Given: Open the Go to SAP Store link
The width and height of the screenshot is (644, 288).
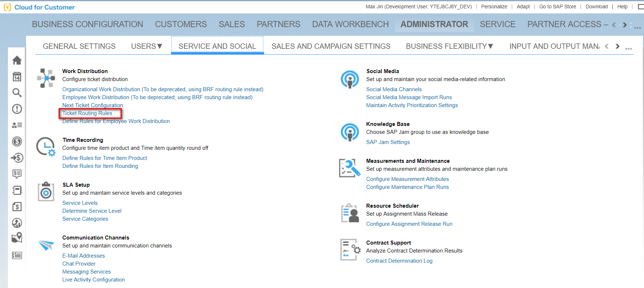Looking at the screenshot, I should [558, 7].
